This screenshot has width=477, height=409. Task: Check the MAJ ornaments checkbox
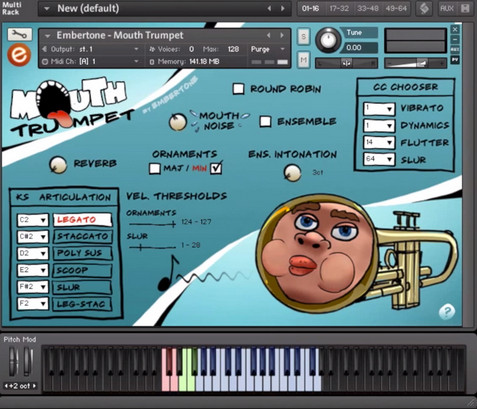point(155,168)
